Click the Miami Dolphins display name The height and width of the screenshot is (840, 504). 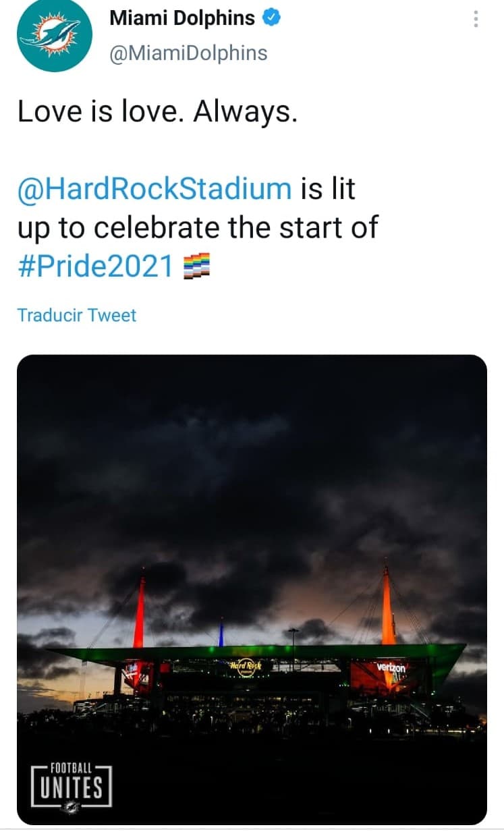pyautogui.click(x=182, y=19)
